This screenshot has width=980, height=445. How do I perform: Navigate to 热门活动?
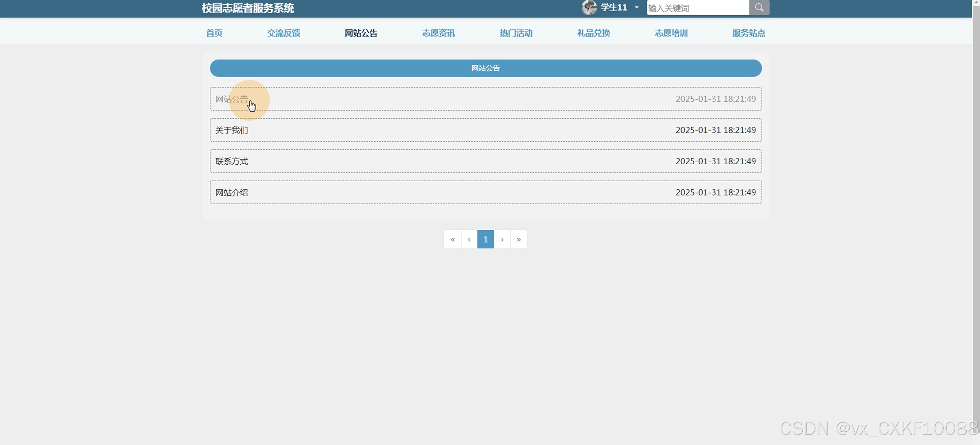pos(516,33)
